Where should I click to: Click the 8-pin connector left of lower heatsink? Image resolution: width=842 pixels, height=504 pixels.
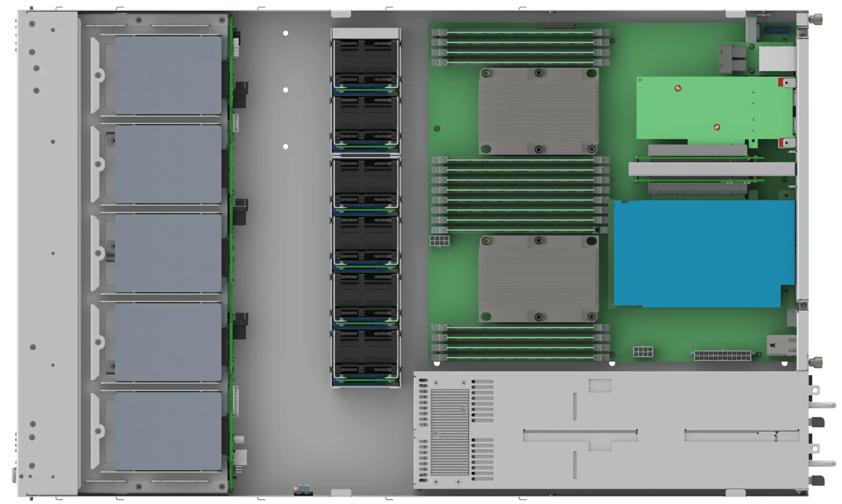tap(440, 240)
